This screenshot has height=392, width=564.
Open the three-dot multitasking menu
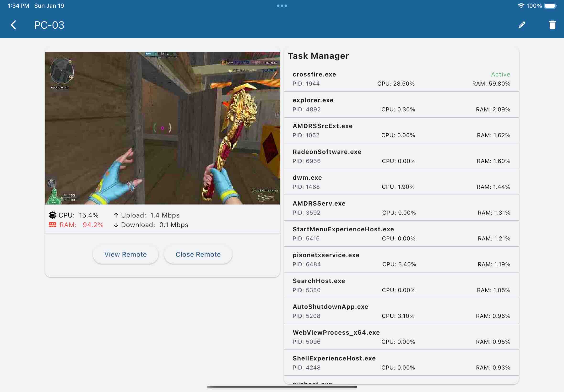282,6
